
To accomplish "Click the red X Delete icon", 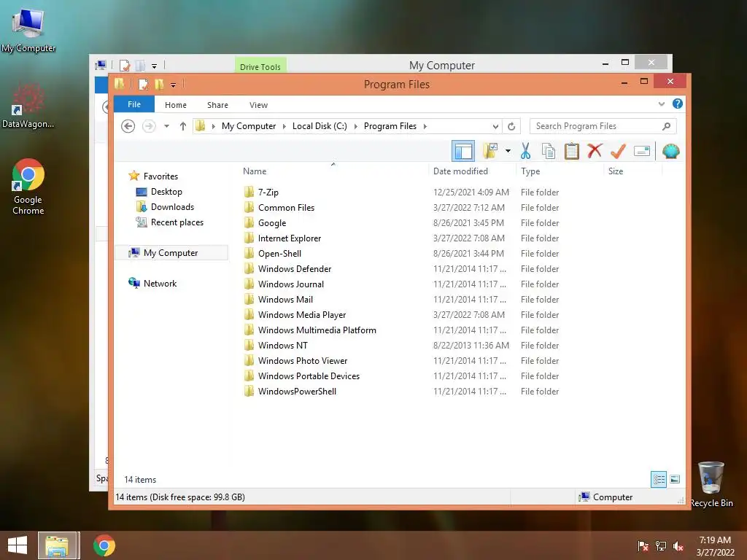I will pyautogui.click(x=595, y=152).
